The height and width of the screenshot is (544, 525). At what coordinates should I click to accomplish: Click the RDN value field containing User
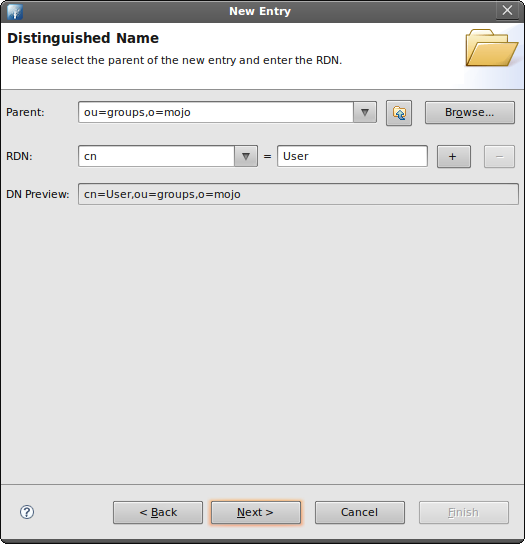(x=352, y=156)
